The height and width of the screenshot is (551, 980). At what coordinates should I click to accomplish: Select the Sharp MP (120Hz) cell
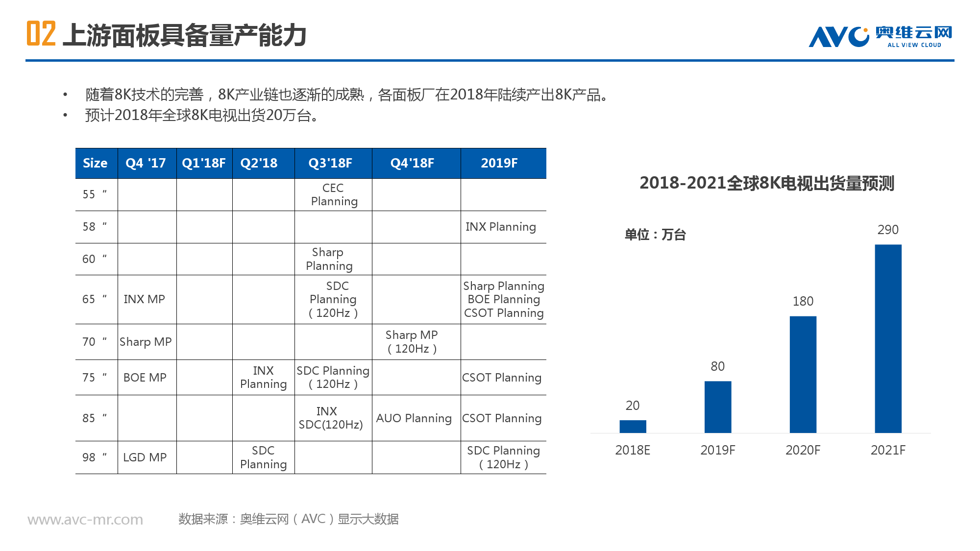pyautogui.click(x=412, y=342)
